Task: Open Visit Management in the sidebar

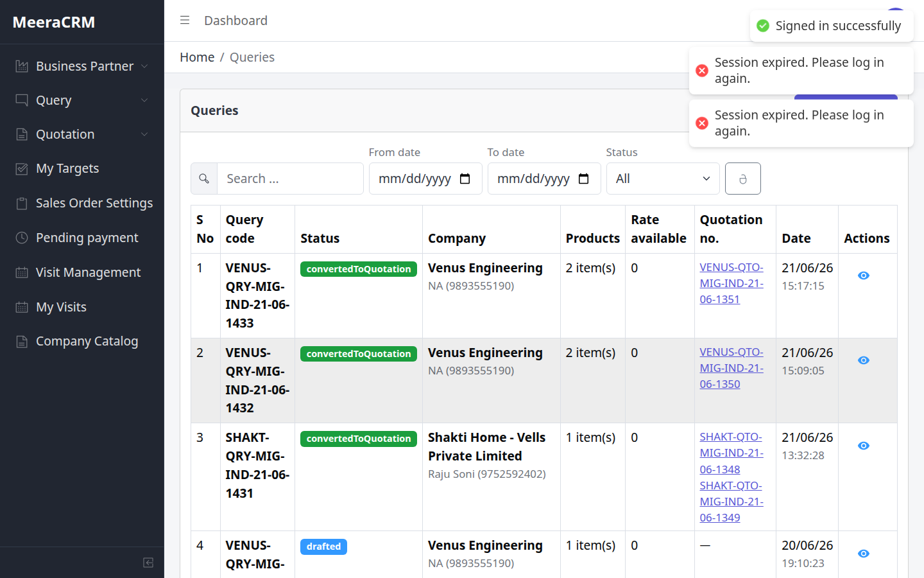Action: coord(81,272)
